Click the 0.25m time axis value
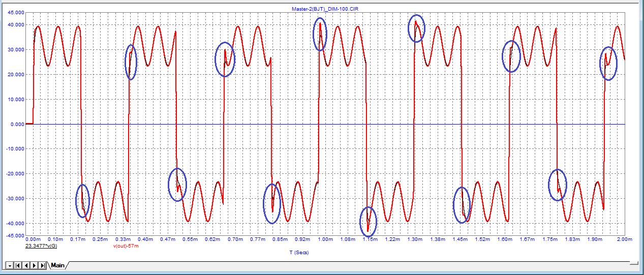 (x=100, y=239)
